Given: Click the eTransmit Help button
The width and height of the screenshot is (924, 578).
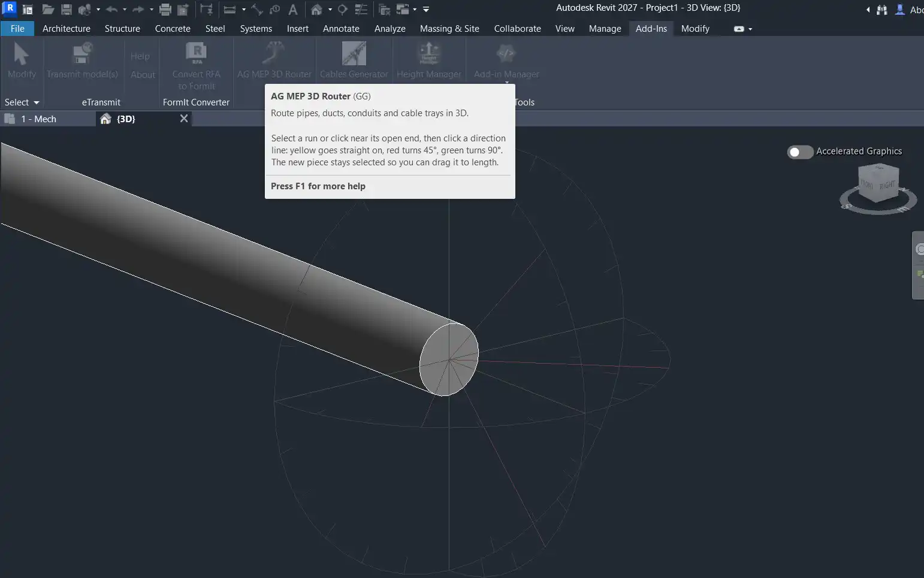Looking at the screenshot, I should [140, 56].
